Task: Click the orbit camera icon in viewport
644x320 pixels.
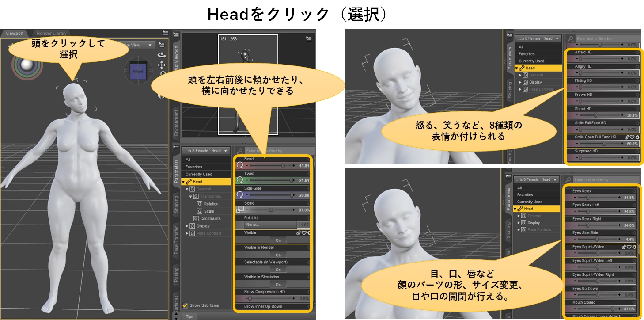Action: [162, 55]
